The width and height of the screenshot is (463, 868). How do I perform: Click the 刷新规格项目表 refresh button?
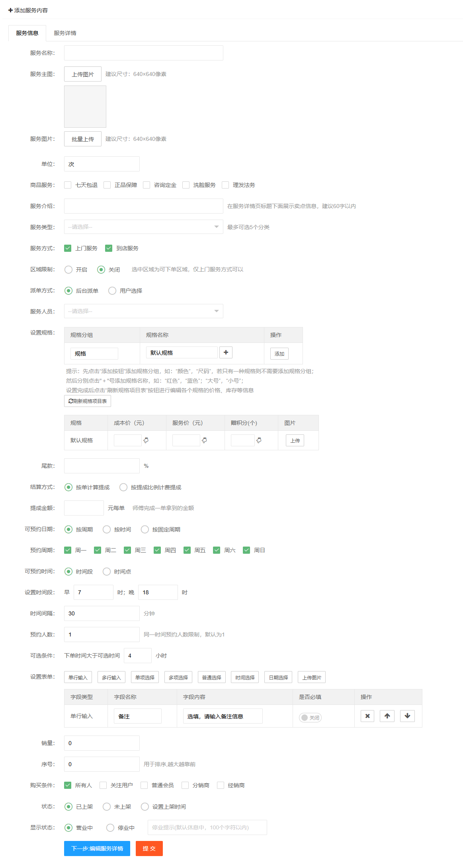click(x=88, y=401)
